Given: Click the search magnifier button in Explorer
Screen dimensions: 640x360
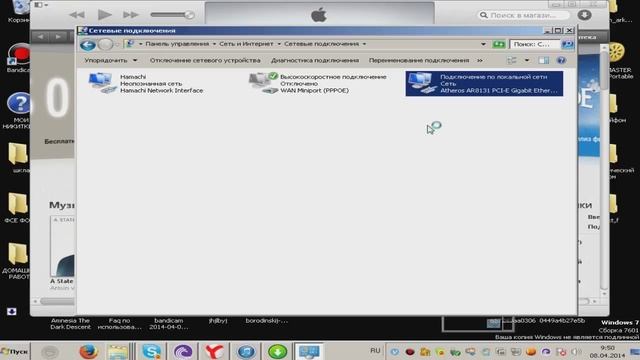Looking at the screenshot, I should tap(567, 44).
